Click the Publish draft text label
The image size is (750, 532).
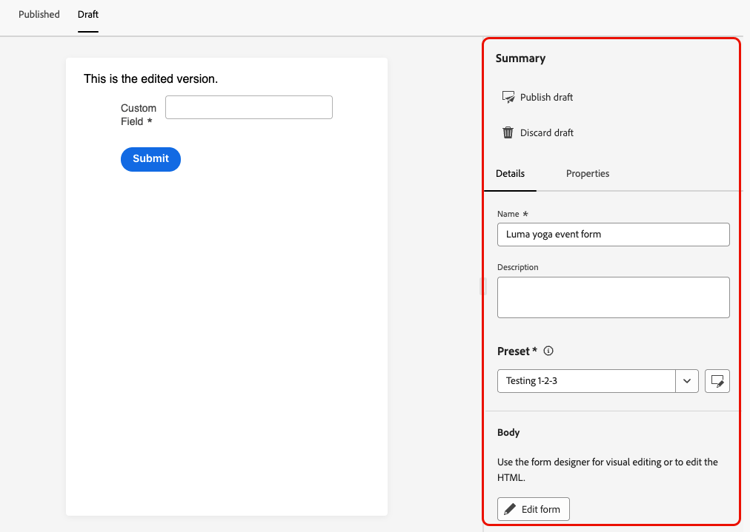tap(546, 97)
